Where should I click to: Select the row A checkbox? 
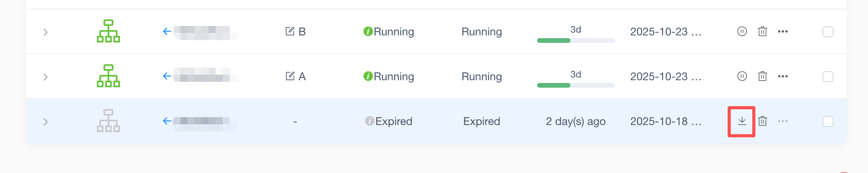828,77
